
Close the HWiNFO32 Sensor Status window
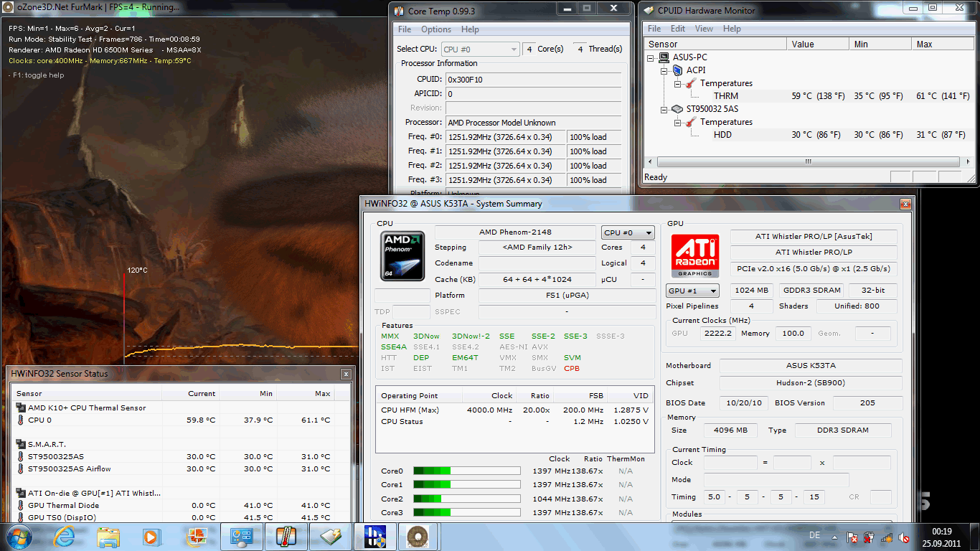346,374
